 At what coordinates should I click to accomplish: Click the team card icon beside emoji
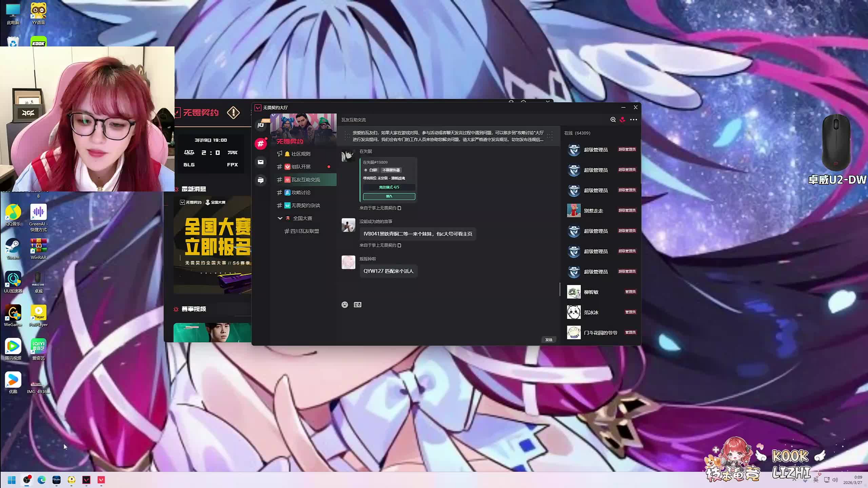(357, 305)
